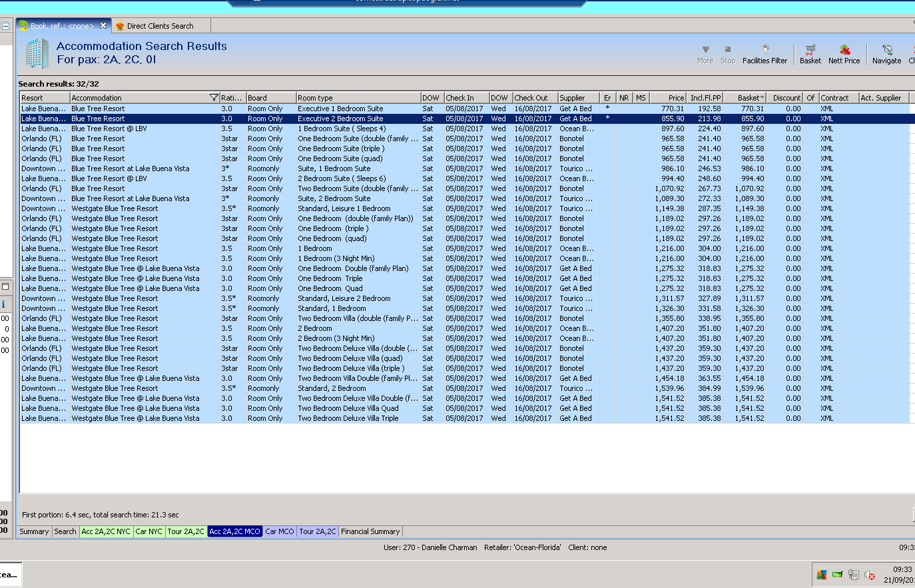
Task: Select the One Bedroom Suite (quad) row
Action: click(x=464, y=158)
